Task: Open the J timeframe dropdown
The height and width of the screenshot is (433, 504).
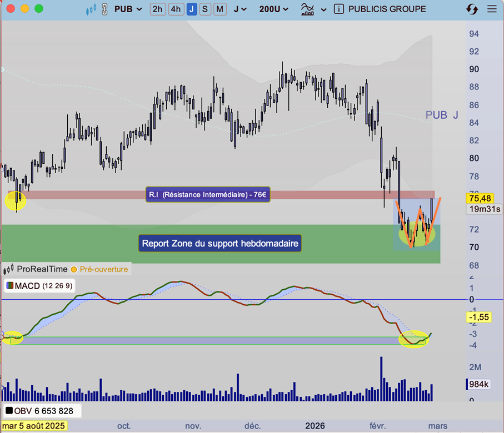Action: click(x=240, y=9)
